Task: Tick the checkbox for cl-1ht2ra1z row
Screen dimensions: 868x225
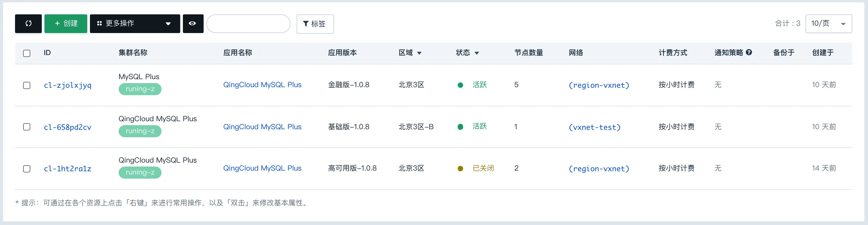Action: [27, 169]
